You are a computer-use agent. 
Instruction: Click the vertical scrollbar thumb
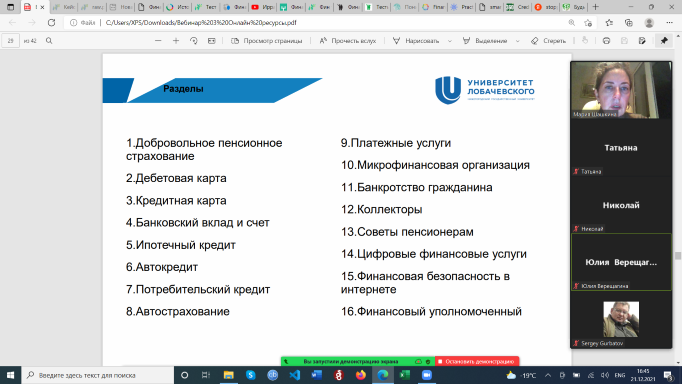click(678, 256)
